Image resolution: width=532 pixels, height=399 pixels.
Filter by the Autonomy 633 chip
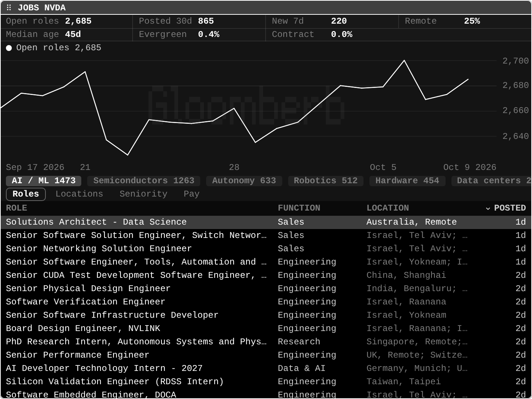click(244, 181)
